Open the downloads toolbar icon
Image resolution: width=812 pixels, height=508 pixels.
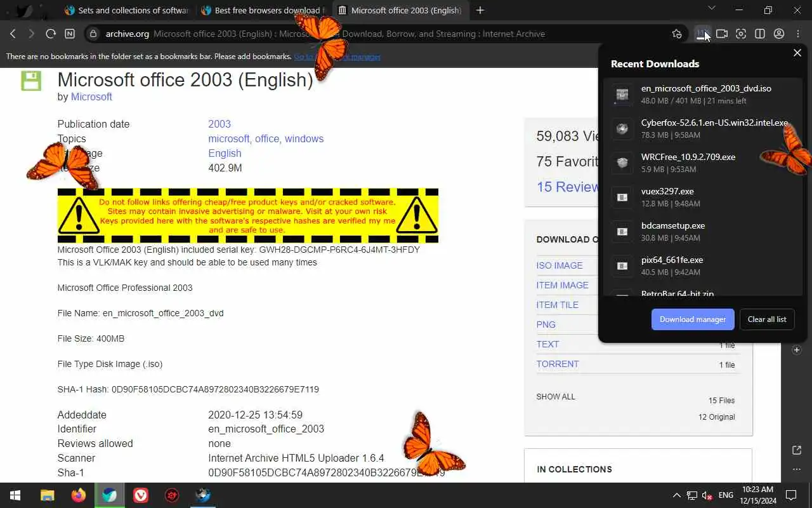[702, 34]
